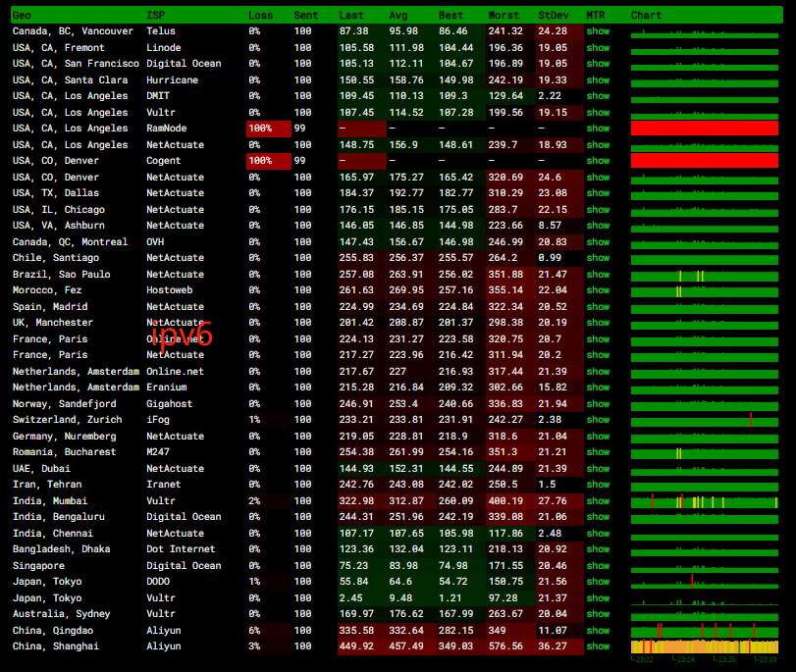Click the orange latency chart for China Shanghai

point(705,646)
